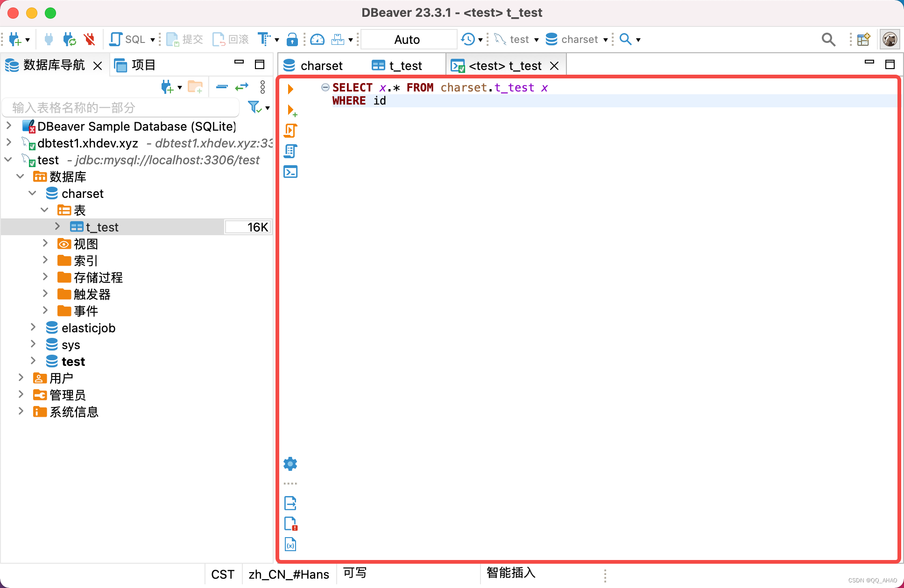Click the execute script icon

pyautogui.click(x=290, y=131)
